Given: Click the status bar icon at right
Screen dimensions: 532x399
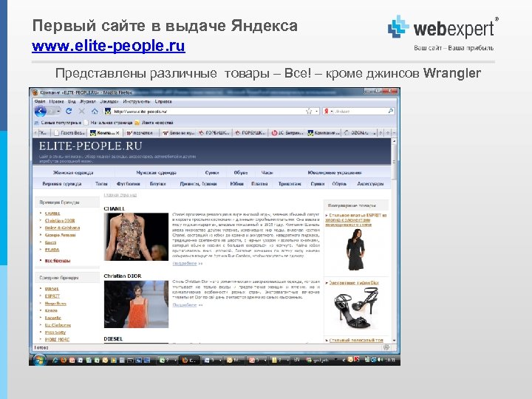Looking at the screenshot, I should tap(386, 347).
